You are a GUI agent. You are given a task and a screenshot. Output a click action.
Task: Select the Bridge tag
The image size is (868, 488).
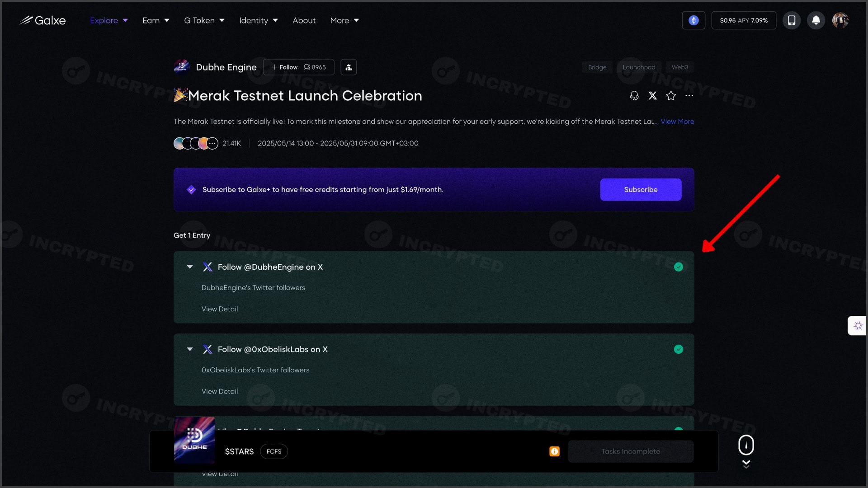pyautogui.click(x=597, y=67)
